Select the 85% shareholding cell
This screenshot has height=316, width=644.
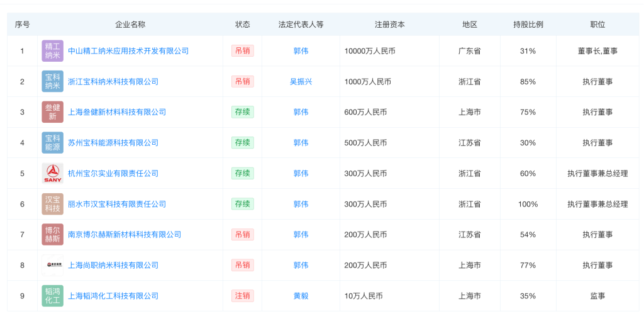[x=528, y=81]
